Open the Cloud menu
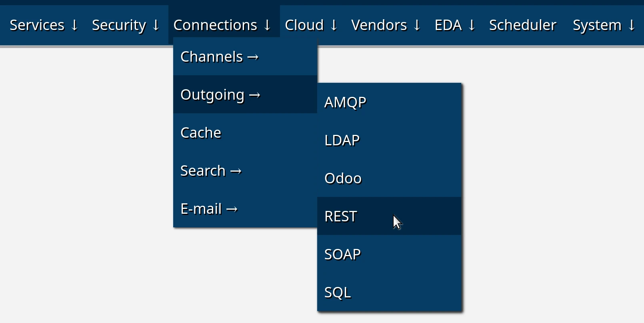 311,25
